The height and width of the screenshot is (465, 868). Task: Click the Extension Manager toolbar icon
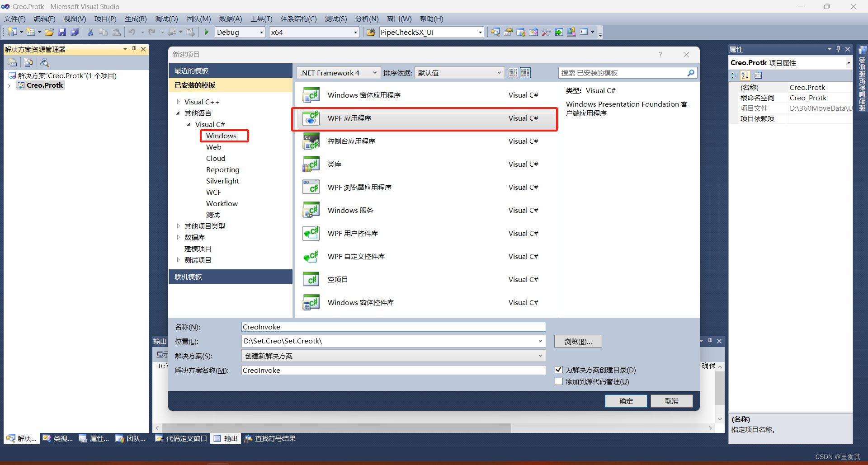571,32
